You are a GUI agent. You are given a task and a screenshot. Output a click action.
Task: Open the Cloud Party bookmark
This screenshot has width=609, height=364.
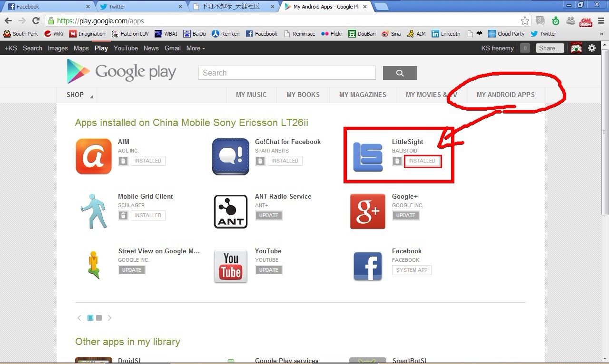[x=506, y=34]
